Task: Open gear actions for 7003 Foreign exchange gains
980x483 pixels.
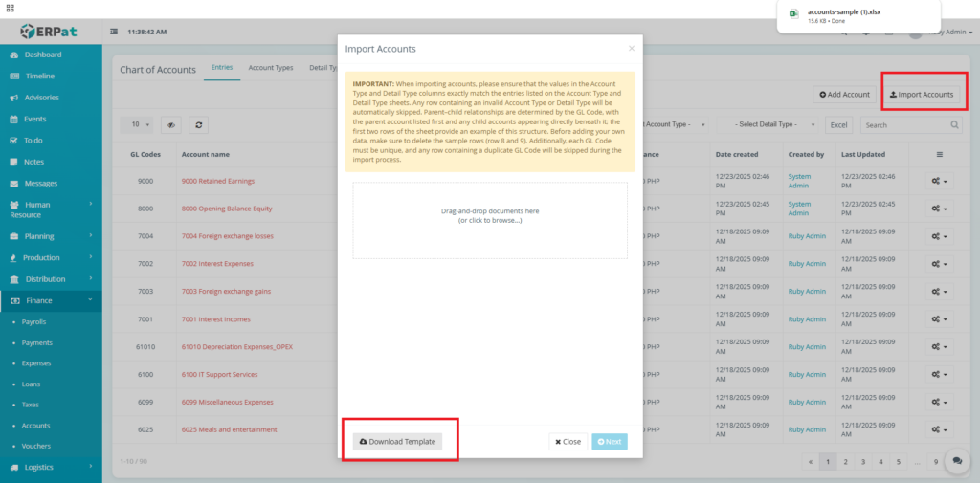Action: 940,291
